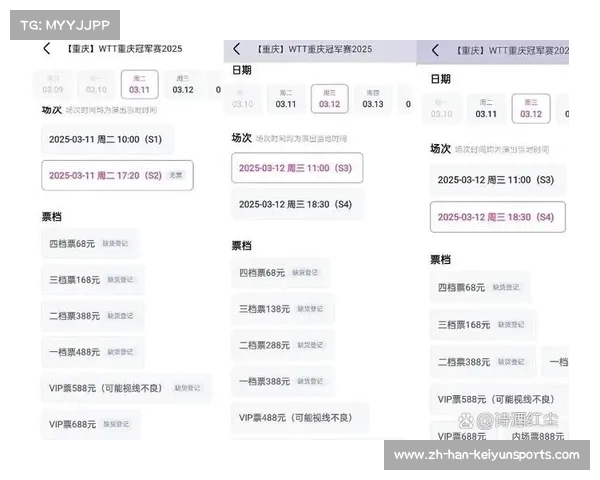Select date 03.12 in the right panel

[531, 109]
